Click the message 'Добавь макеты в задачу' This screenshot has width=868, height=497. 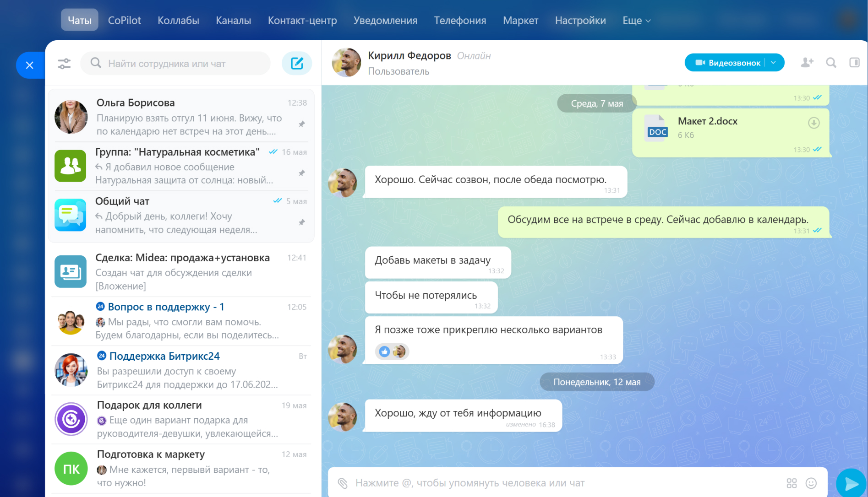[x=438, y=262]
